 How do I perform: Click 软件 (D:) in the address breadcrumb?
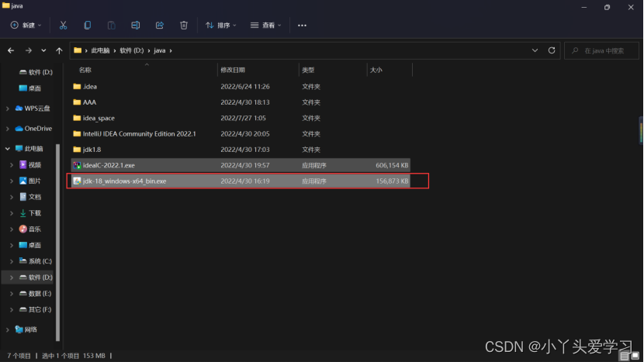coord(131,50)
